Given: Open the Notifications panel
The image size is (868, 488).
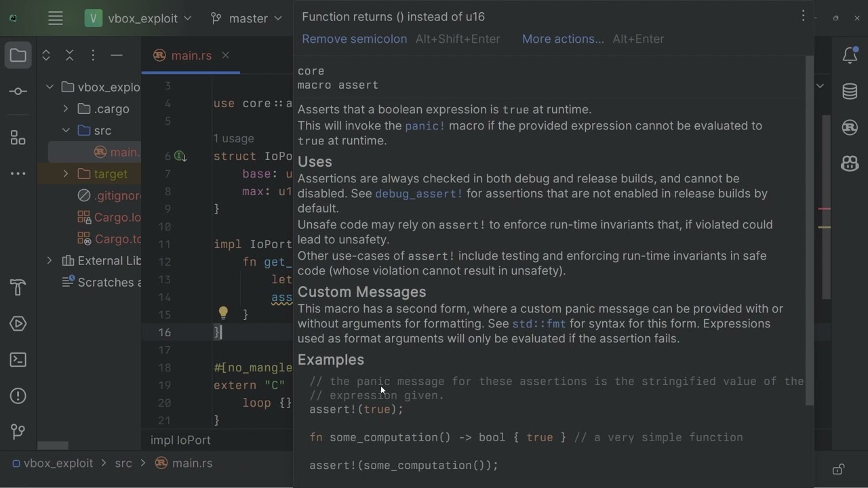Looking at the screenshot, I should (850, 56).
